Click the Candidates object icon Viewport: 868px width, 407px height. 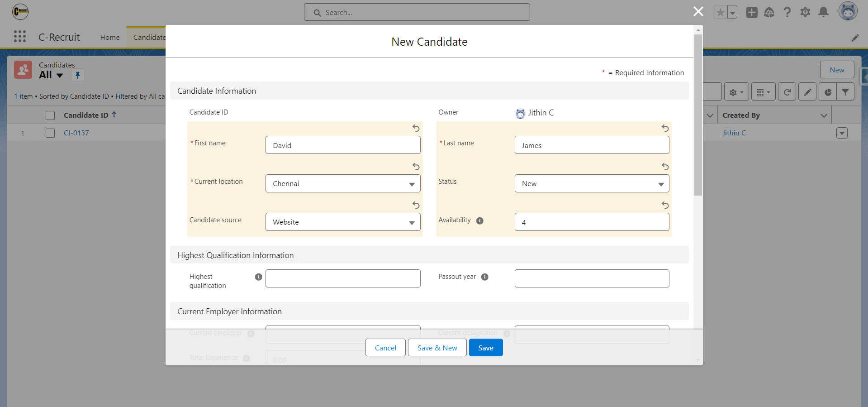[x=23, y=70]
